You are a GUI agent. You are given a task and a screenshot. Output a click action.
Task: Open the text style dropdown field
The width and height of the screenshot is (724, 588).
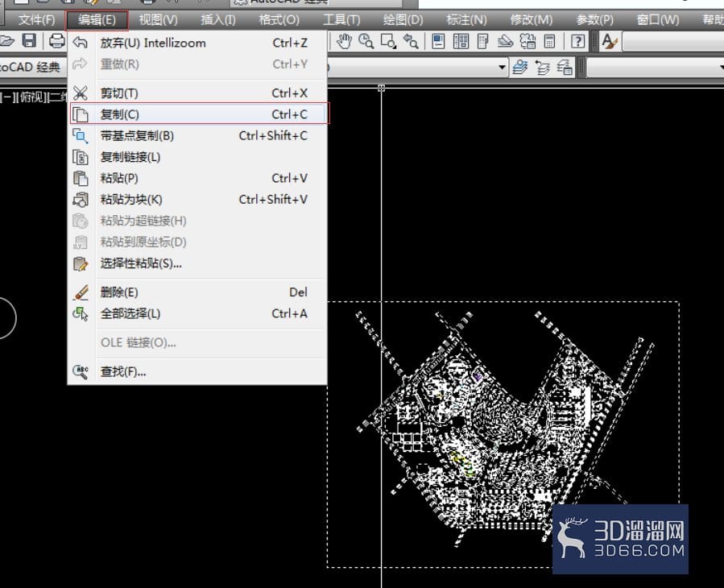click(672, 42)
